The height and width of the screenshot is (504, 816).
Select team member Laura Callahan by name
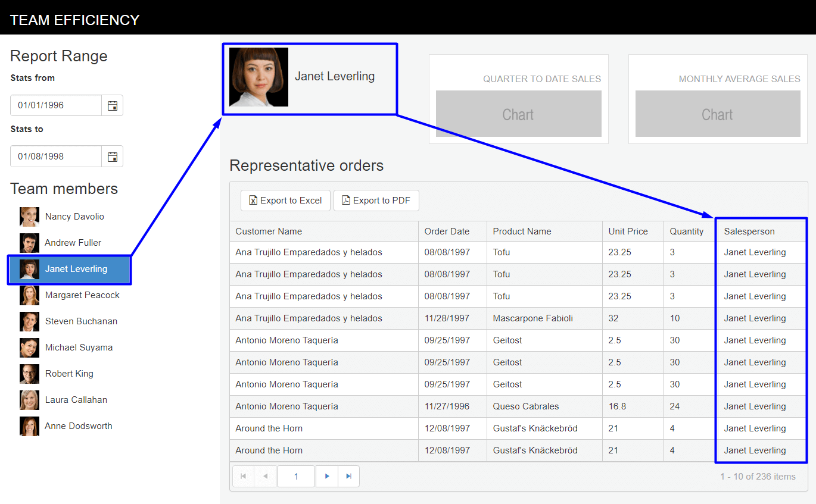[x=76, y=400]
